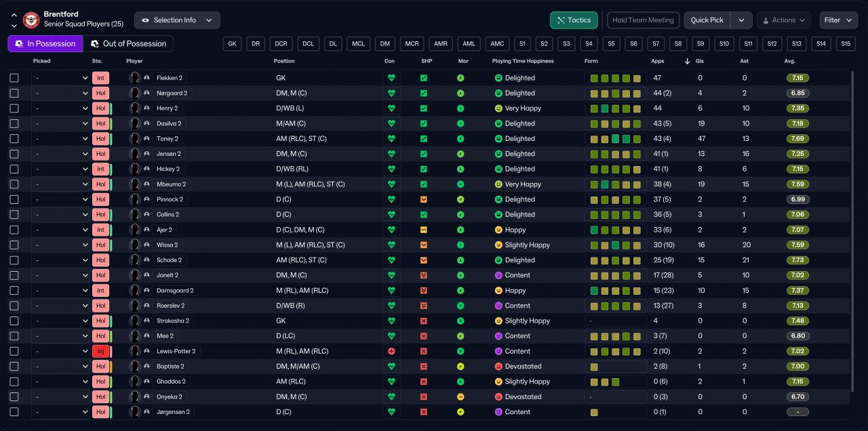Select the In Possession tab
This screenshot has width=868, height=431.
[x=45, y=44]
